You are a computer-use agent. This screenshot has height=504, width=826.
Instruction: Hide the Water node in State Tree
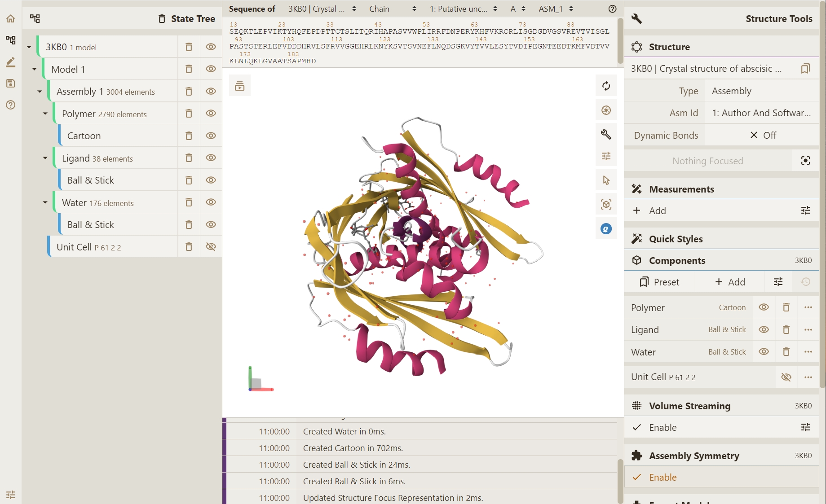point(211,202)
